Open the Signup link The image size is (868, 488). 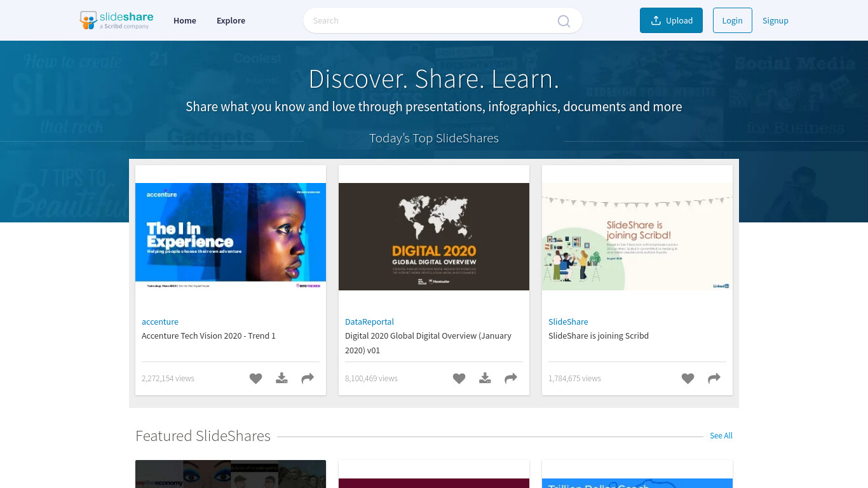point(775,20)
